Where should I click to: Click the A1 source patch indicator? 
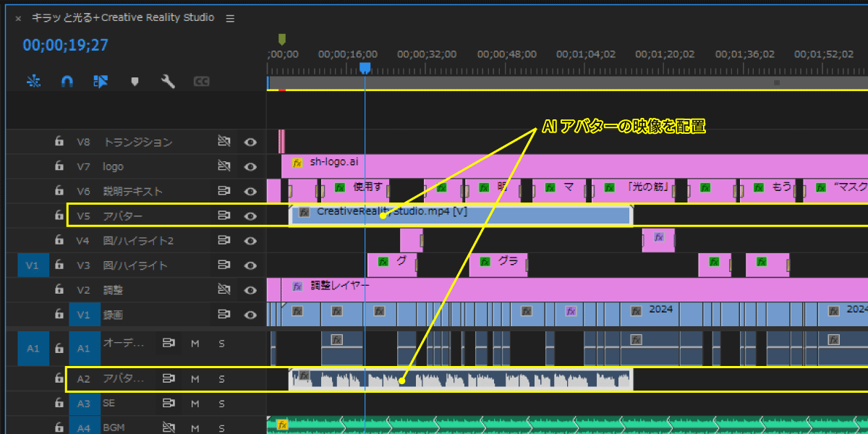[x=32, y=349]
